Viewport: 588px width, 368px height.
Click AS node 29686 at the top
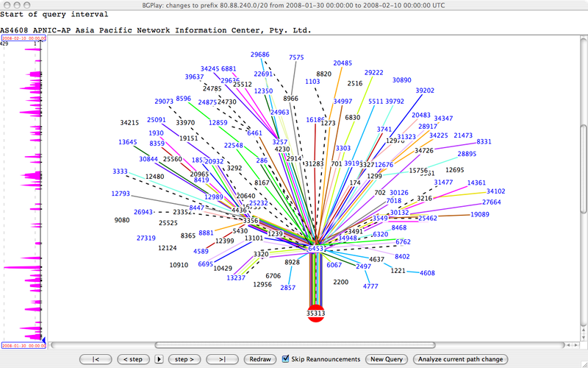point(259,54)
